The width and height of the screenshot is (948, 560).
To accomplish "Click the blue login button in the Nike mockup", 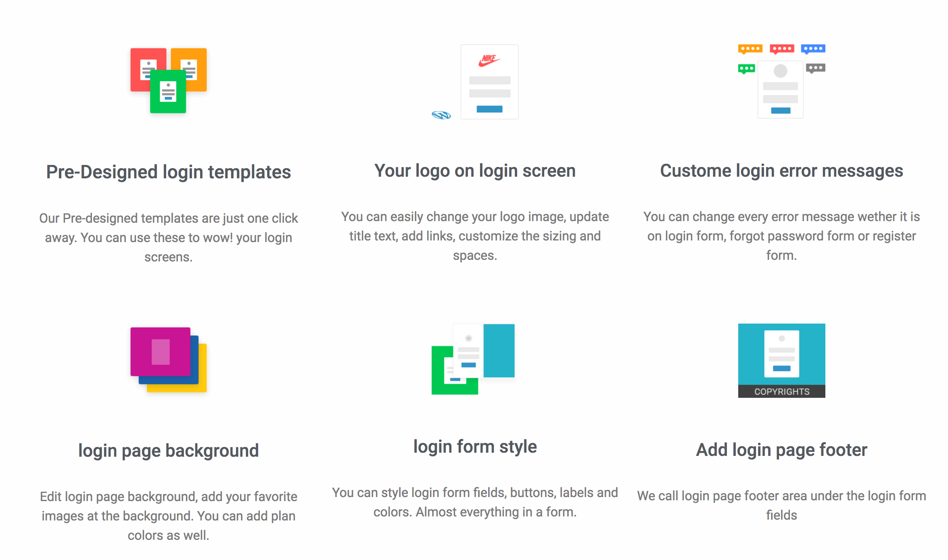I will (x=489, y=108).
